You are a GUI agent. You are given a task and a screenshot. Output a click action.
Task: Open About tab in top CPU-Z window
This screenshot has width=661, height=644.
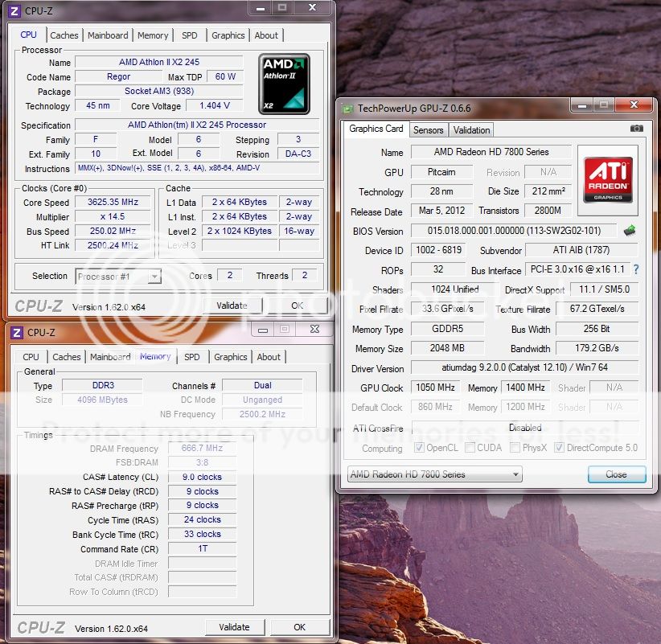click(266, 35)
